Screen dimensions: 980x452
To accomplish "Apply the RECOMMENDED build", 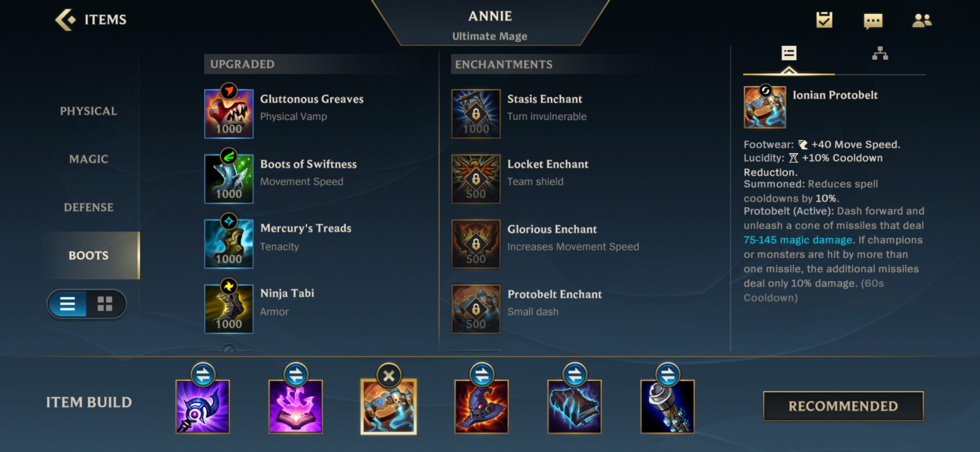I will tap(843, 406).
